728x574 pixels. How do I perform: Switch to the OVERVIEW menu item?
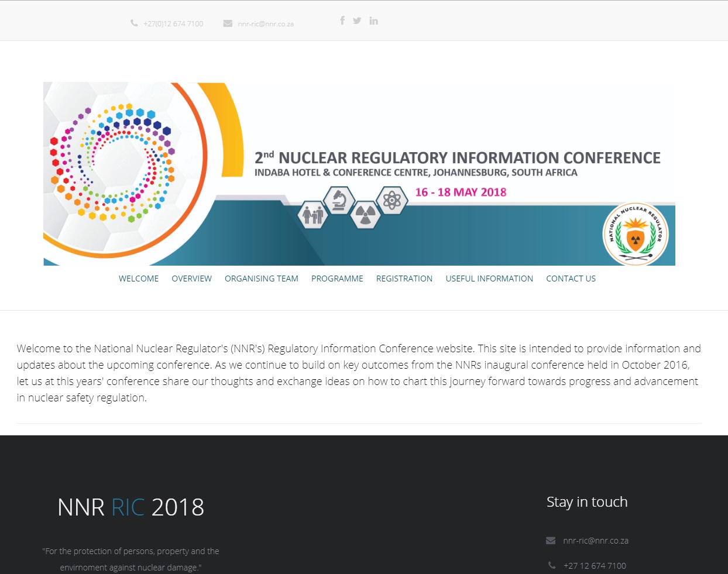pos(191,279)
